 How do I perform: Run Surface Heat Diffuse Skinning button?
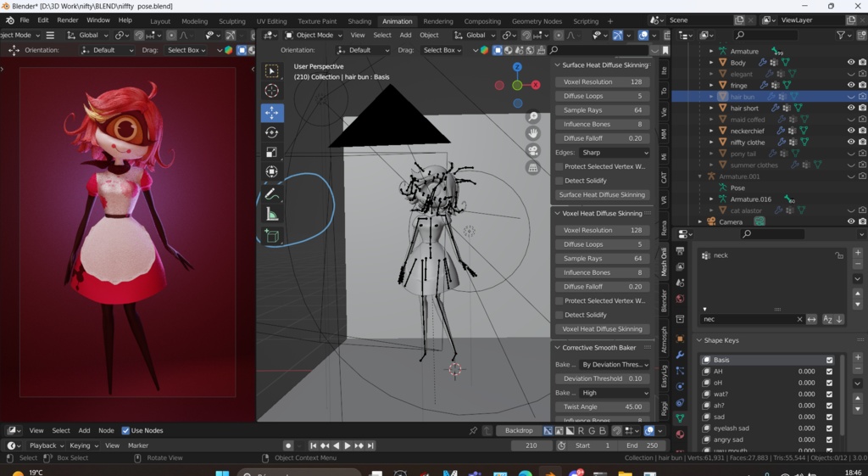(602, 195)
